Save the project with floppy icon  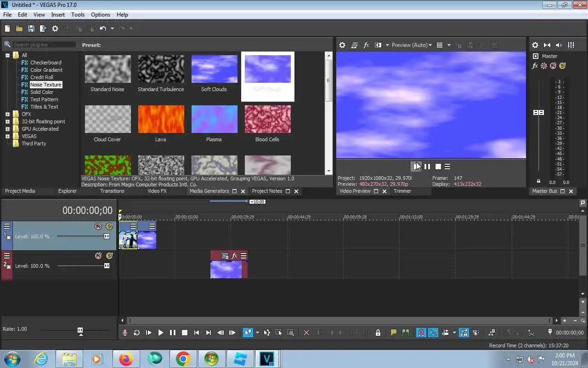pos(31,29)
